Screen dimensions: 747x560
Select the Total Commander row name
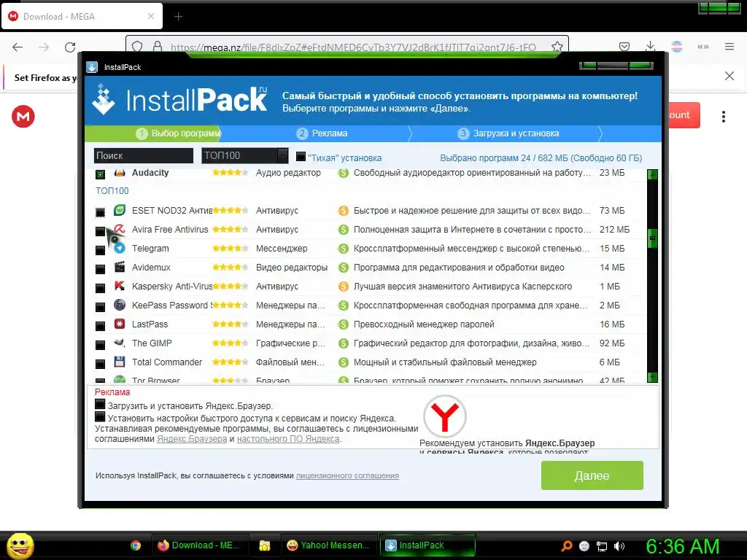[x=167, y=362]
